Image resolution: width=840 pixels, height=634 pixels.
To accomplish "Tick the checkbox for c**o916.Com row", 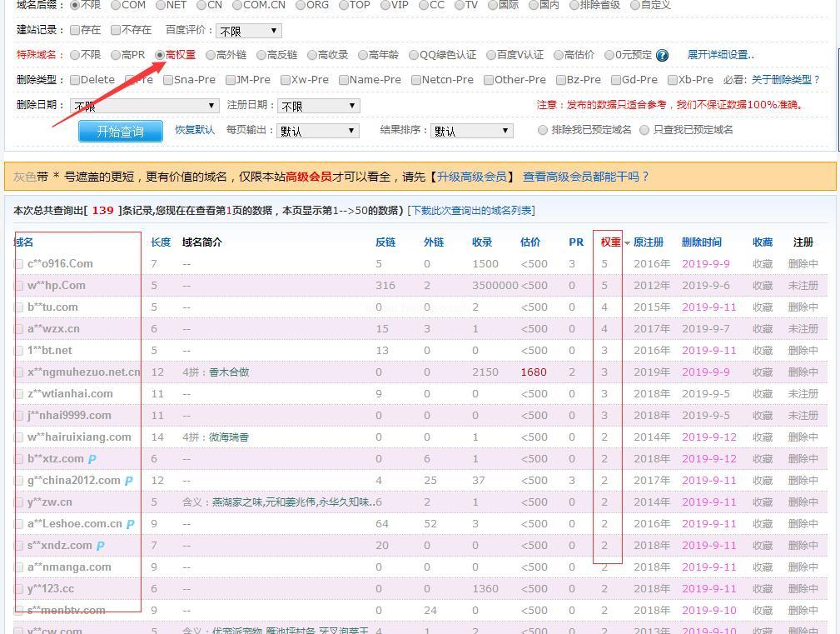I will (19, 264).
